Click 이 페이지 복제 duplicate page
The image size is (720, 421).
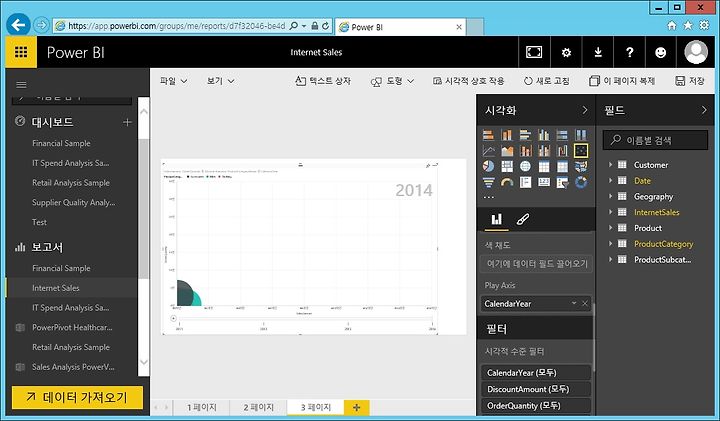[622, 81]
